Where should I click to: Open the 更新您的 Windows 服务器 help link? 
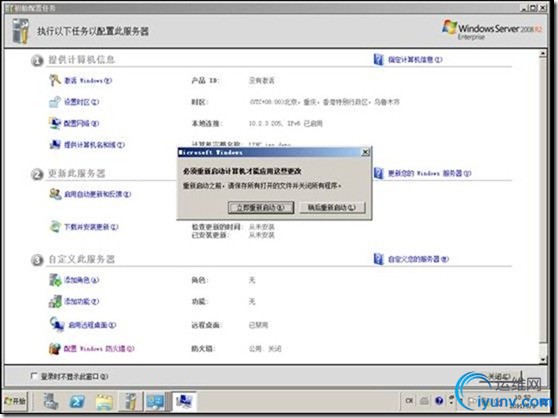coord(430,173)
